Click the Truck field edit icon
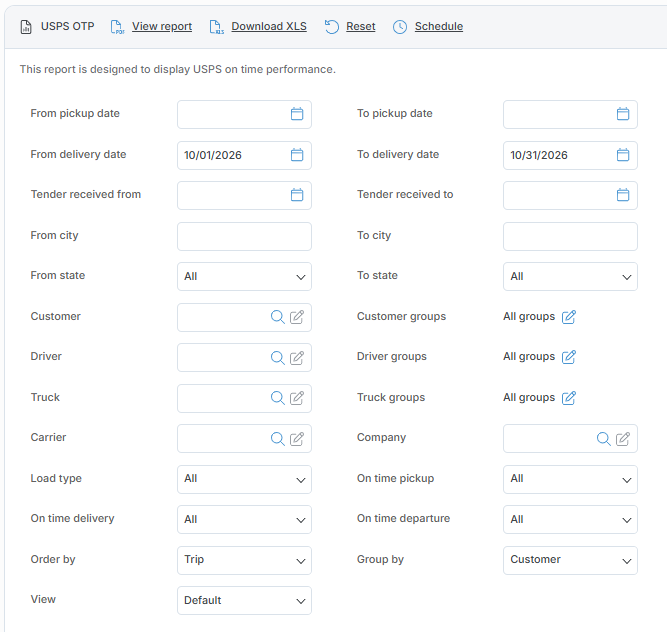The width and height of the screenshot is (667, 632). 297,398
